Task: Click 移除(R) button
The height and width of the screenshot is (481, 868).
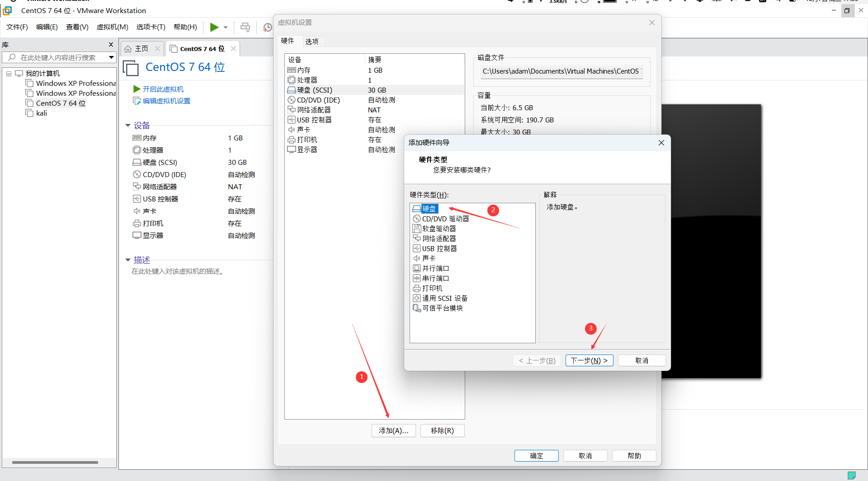Action: click(443, 431)
